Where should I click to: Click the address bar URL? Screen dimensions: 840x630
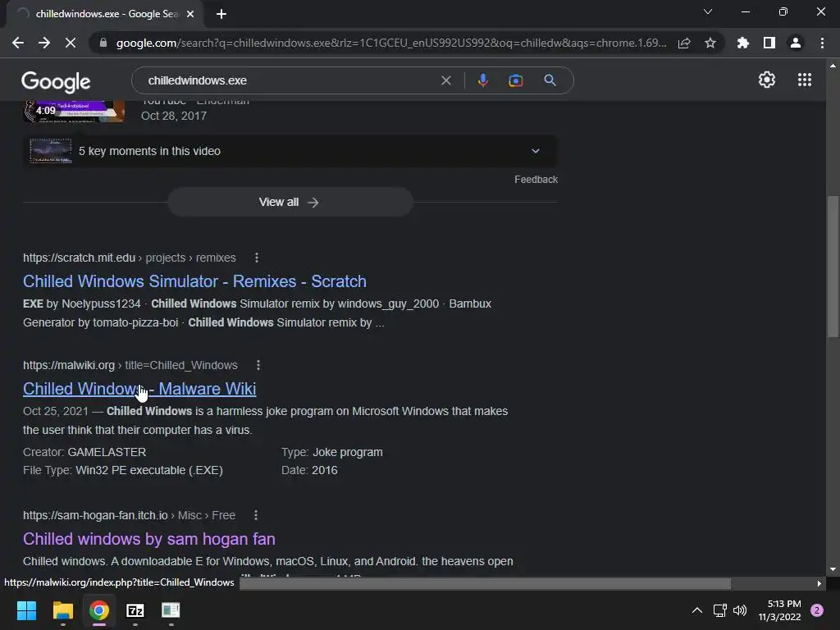tap(391, 43)
